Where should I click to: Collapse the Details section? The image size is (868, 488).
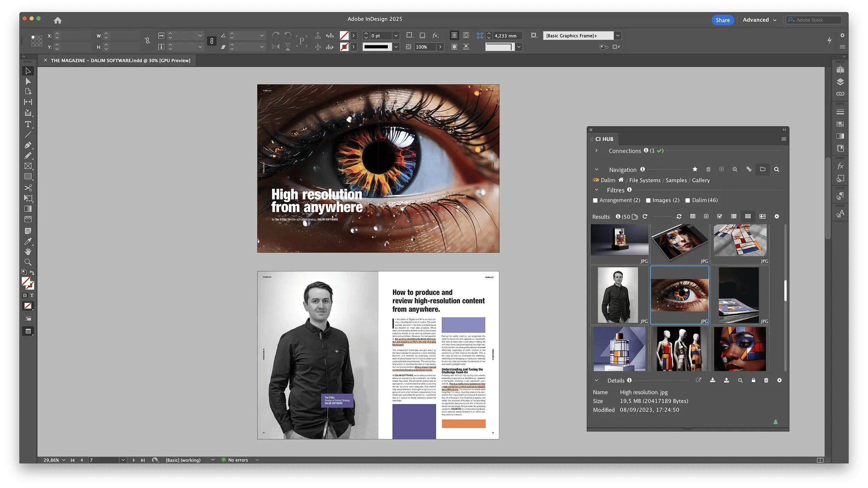click(x=596, y=381)
